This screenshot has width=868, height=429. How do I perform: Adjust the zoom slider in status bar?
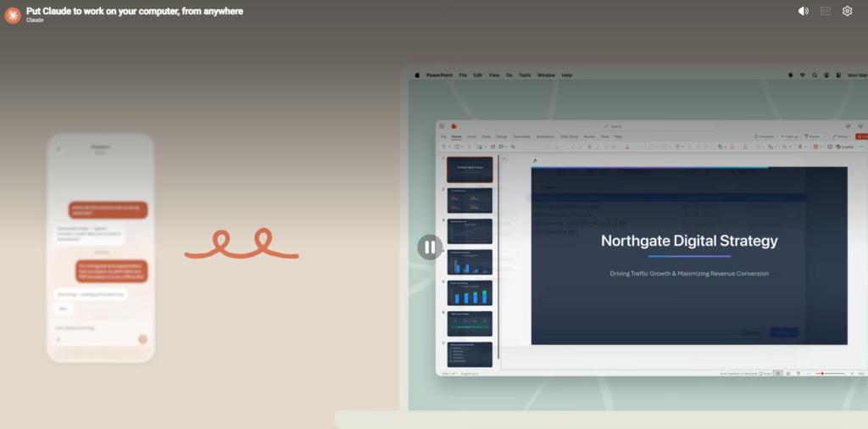(x=831, y=374)
